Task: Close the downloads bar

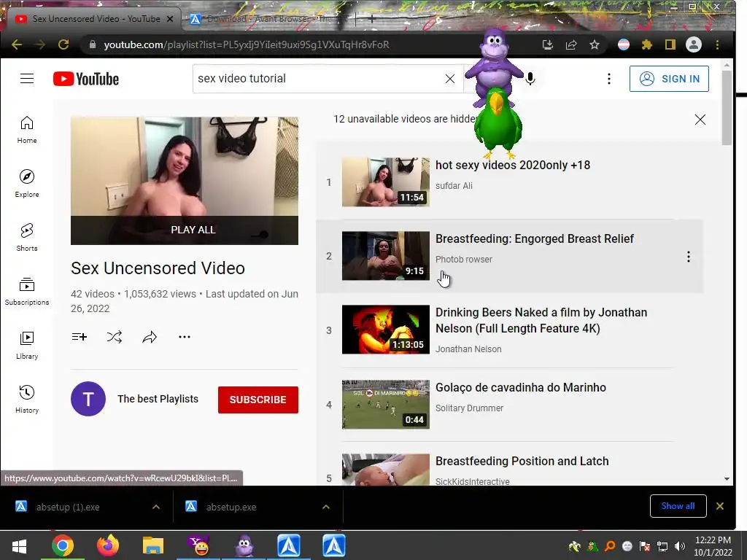Action: pyautogui.click(x=720, y=506)
